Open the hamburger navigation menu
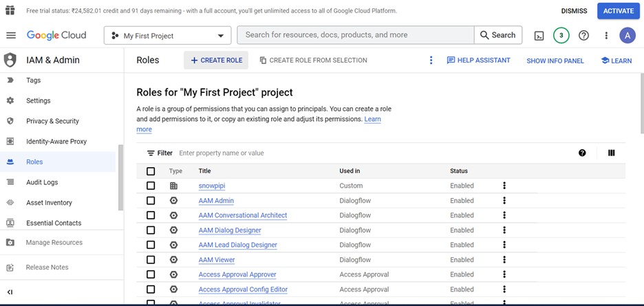The image size is (644, 306). pos(10,36)
